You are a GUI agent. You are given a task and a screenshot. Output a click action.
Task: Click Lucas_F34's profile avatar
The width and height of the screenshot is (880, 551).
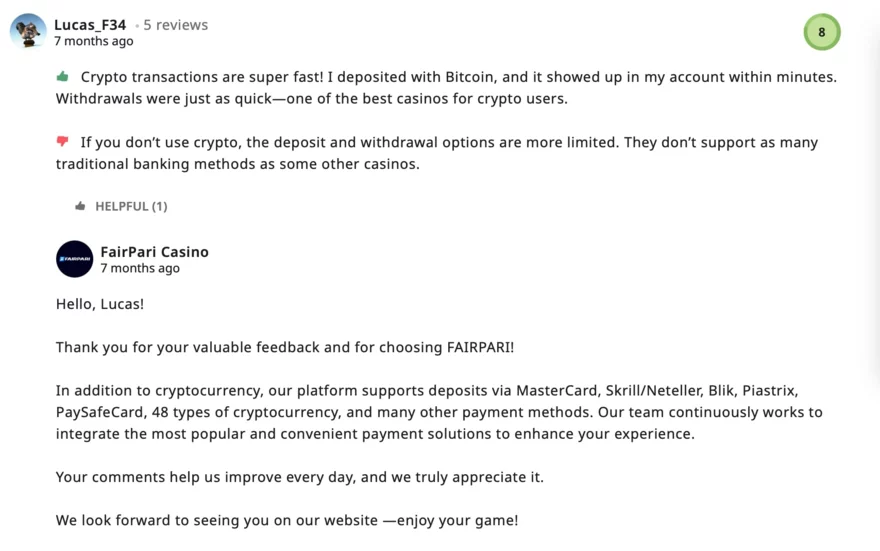pyautogui.click(x=28, y=32)
